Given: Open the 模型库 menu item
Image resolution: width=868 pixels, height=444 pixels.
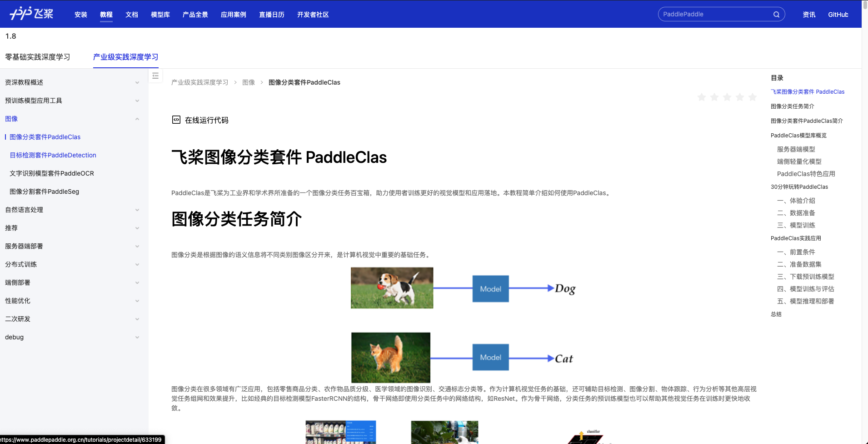Looking at the screenshot, I should coord(160,15).
